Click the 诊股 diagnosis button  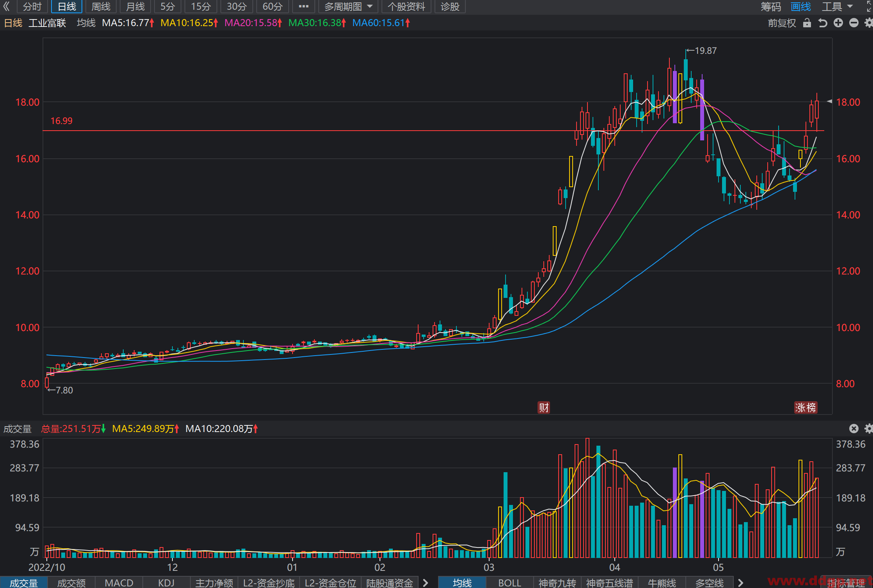[450, 6]
